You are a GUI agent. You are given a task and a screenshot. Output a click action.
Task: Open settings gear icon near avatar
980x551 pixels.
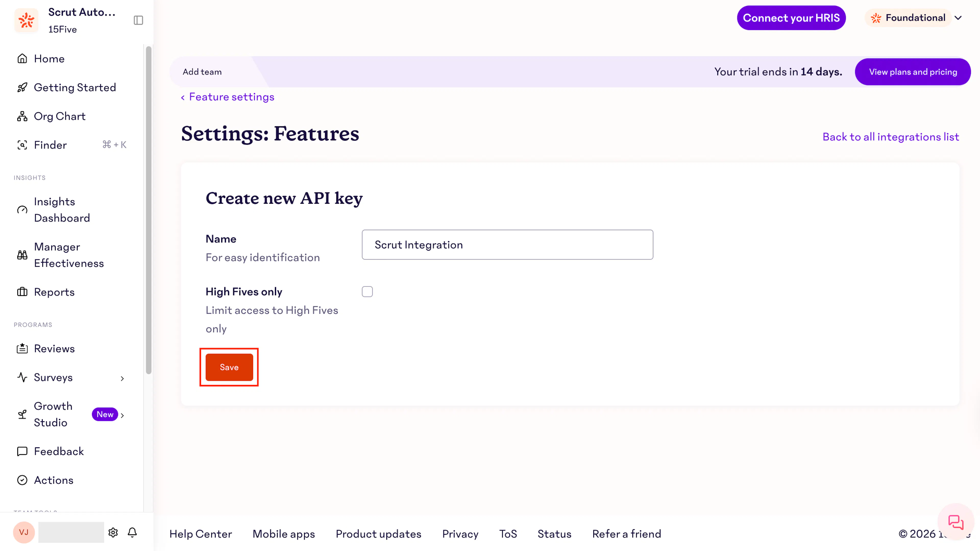coord(113,532)
